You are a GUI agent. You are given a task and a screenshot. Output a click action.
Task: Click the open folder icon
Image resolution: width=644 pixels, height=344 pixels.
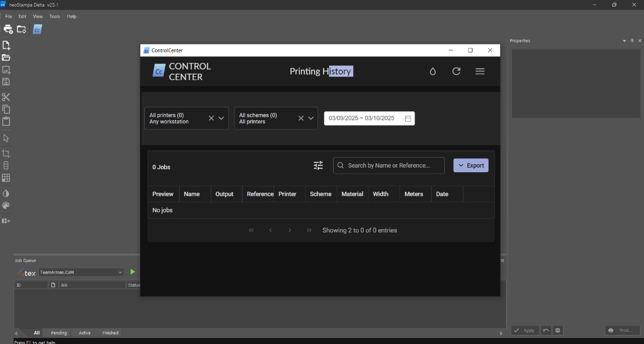(x=6, y=57)
